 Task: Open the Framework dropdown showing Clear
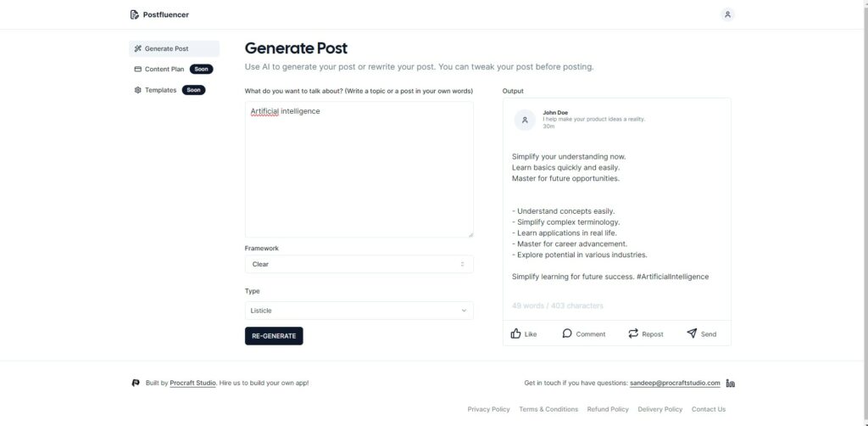pos(359,264)
